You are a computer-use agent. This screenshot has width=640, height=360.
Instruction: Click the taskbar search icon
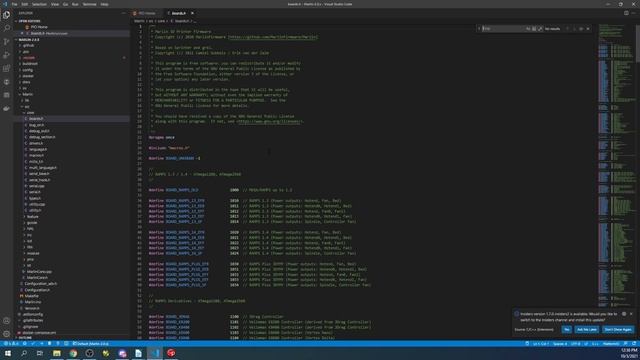click(x=24, y=353)
